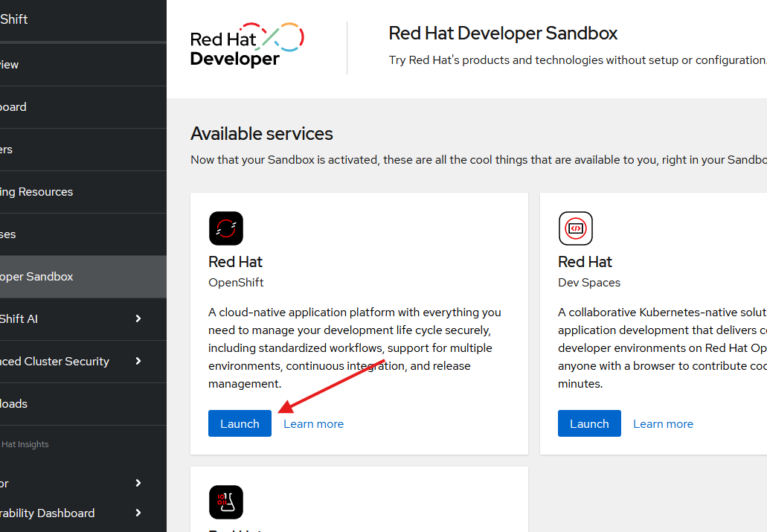Click the Red Hat Developer logo
Image resolution: width=767 pixels, height=532 pixels.
(x=247, y=45)
